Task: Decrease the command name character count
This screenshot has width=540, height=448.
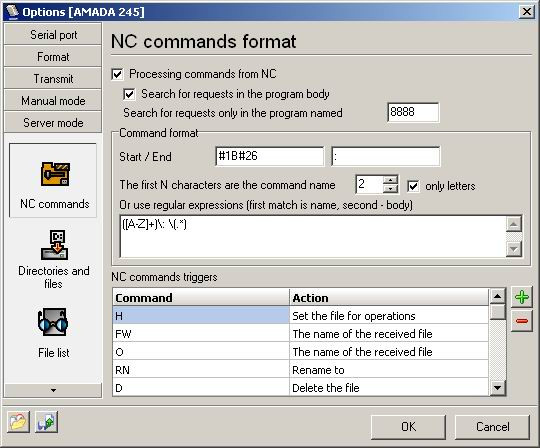Action: pyautogui.click(x=390, y=189)
